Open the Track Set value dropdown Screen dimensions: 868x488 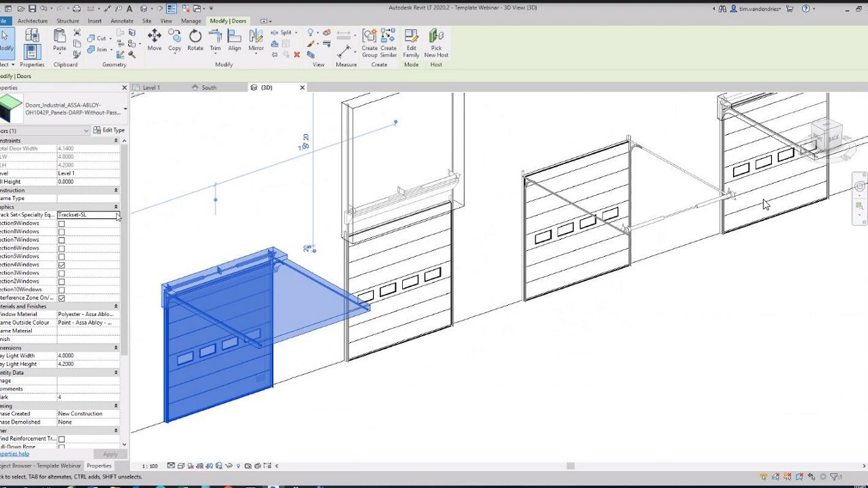(x=117, y=216)
